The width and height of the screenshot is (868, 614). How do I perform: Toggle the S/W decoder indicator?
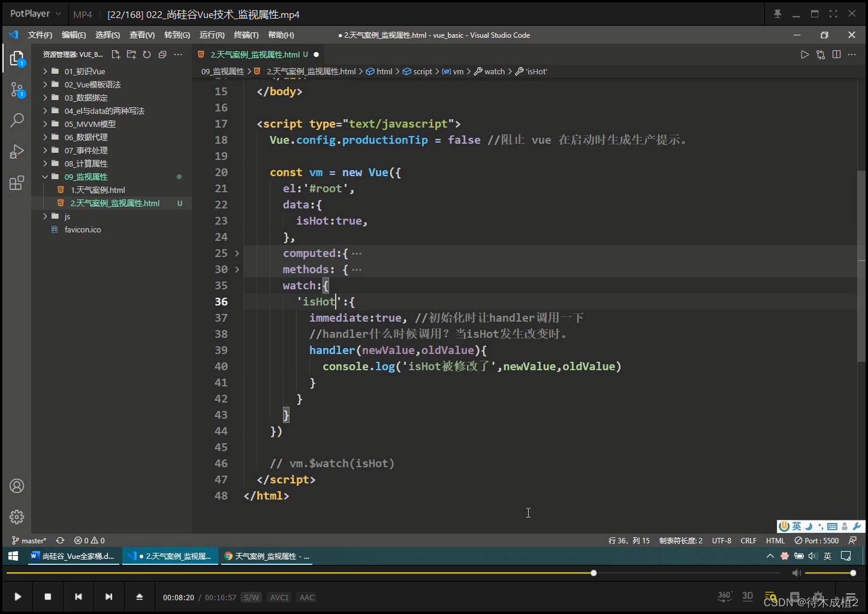point(251,597)
